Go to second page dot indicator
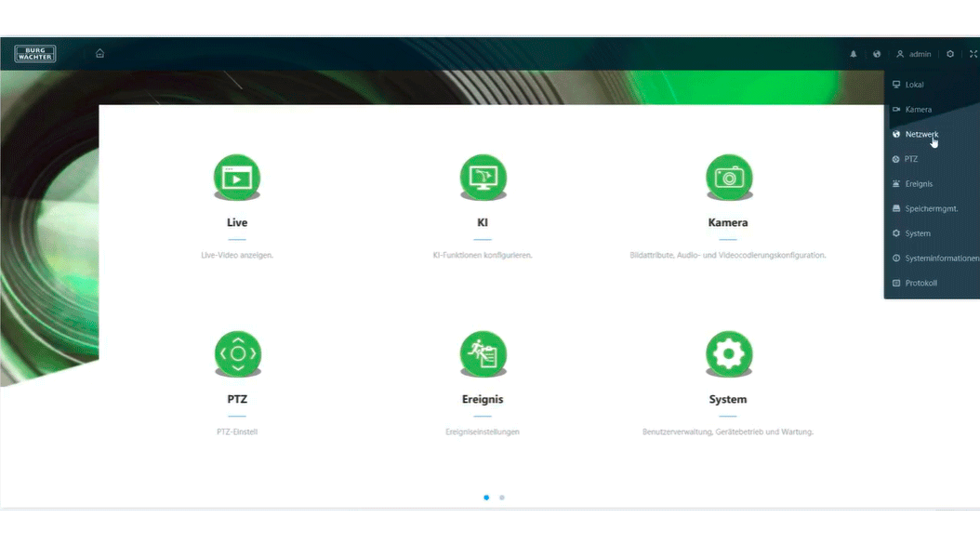 point(502,498)
